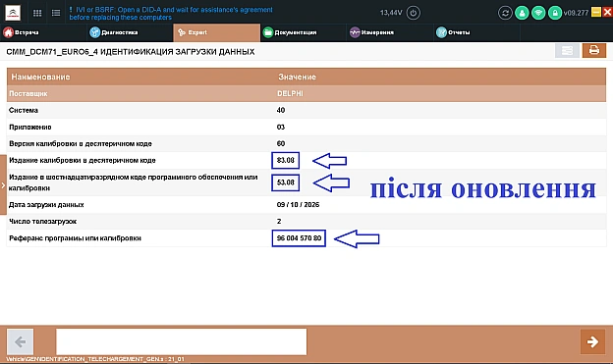
Task: Click the date value 09 / 10 / 2026
Action: click(x=298, y=205)
